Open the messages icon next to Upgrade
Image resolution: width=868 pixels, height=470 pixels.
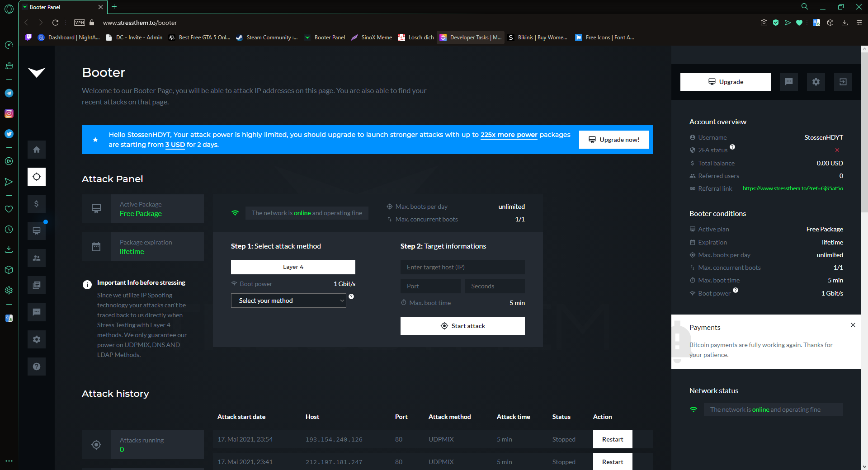(x=788, y=82)
